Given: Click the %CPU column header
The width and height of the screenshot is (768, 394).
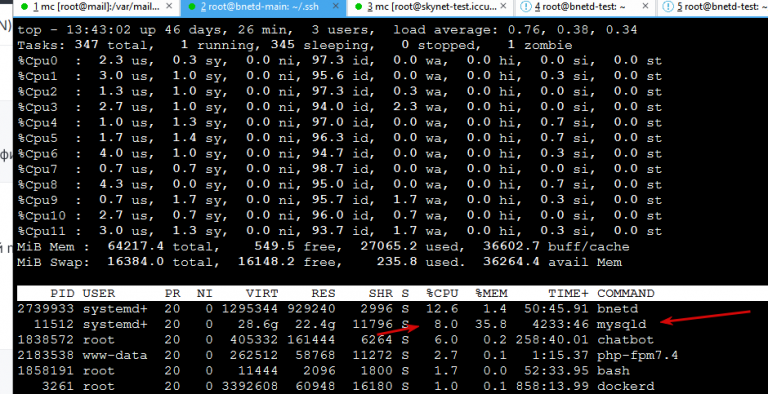Looking at the screenshot, I should tap(442, 294).
